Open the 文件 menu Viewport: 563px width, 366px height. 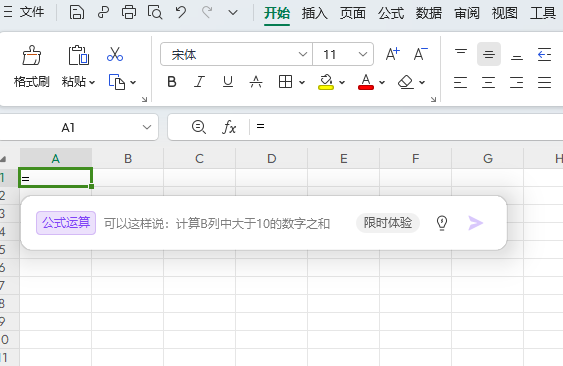32,13
